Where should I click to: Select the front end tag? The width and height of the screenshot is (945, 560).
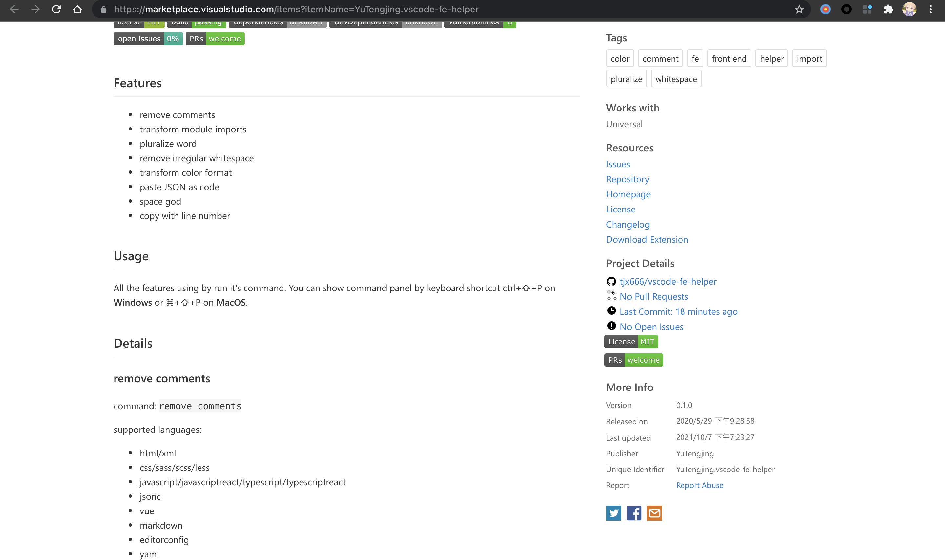pos(729,58)
